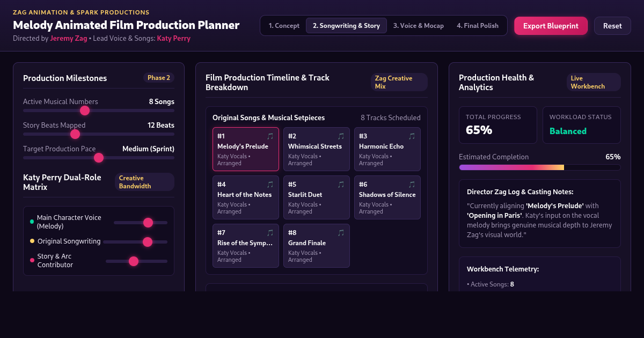Open the 1. Concept step tab
Viewport: 644px width, 338px height.
(x=284, y=26)
